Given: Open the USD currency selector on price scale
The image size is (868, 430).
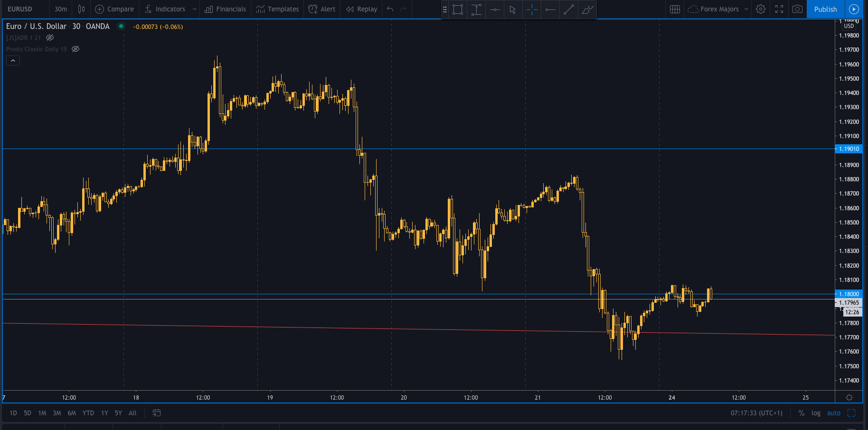Looking at the screenshot, I should [x=849, y=26].
